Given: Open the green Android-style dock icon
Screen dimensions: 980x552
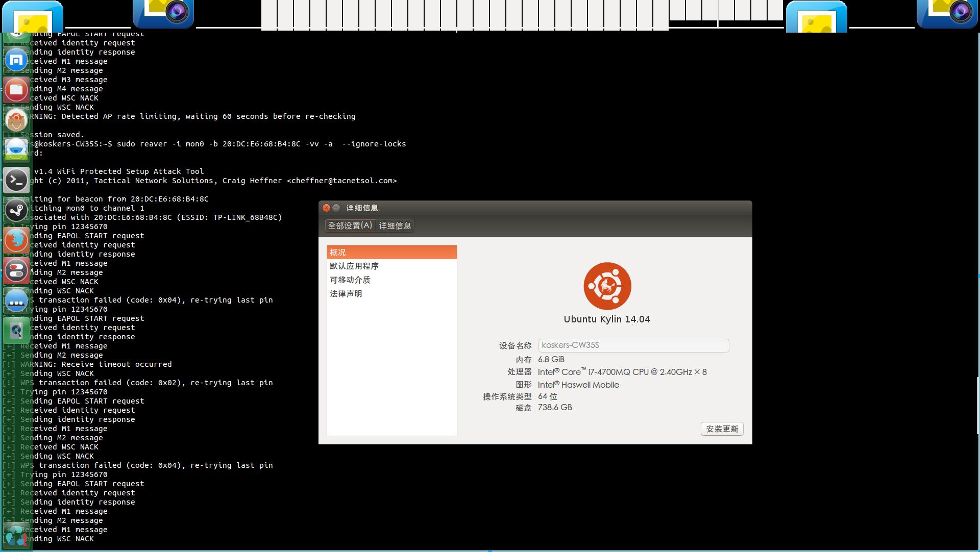Looking at the screenshot, I should 16,150.
